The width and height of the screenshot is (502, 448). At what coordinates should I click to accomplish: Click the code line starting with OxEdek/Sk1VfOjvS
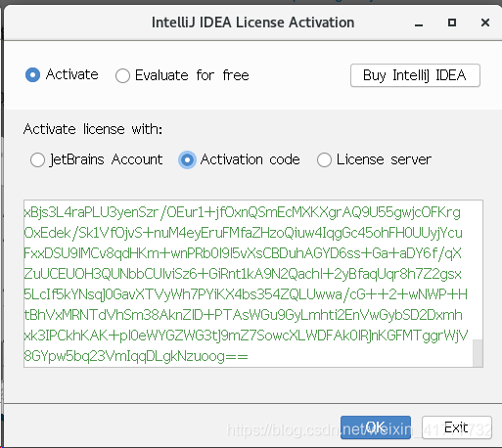click(243, 233)
